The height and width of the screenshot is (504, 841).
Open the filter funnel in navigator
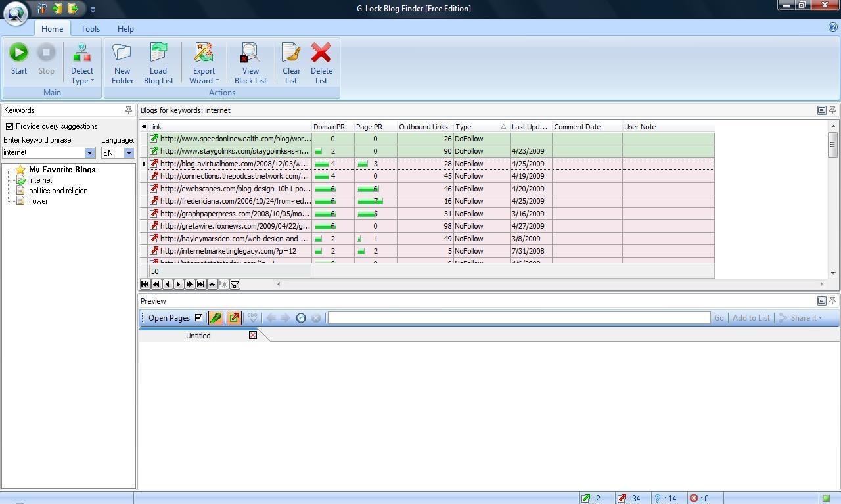[235, 285]
